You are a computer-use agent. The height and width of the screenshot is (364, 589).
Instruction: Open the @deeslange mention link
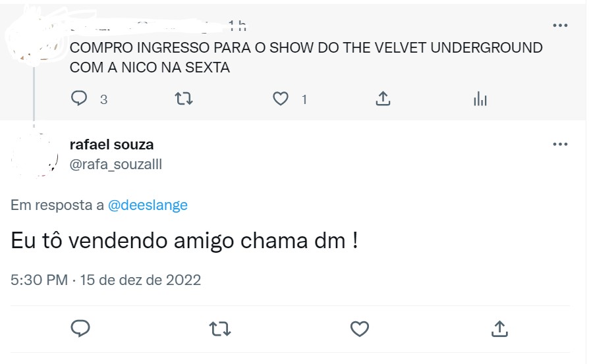pyautogui.click(x=148, y=205)
